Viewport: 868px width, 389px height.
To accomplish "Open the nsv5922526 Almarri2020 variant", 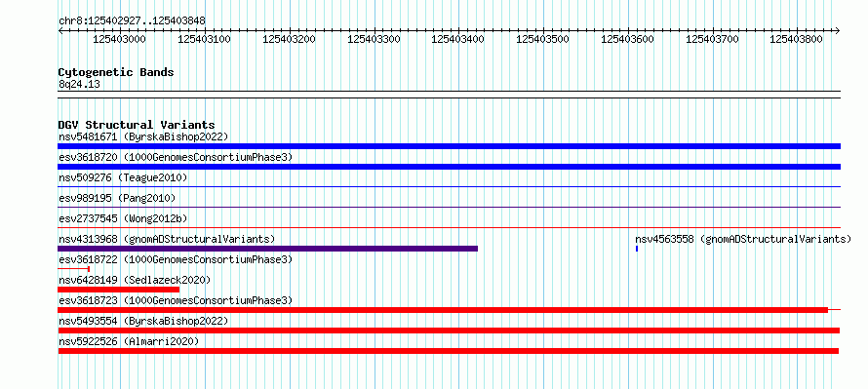I will coord(129,341).
